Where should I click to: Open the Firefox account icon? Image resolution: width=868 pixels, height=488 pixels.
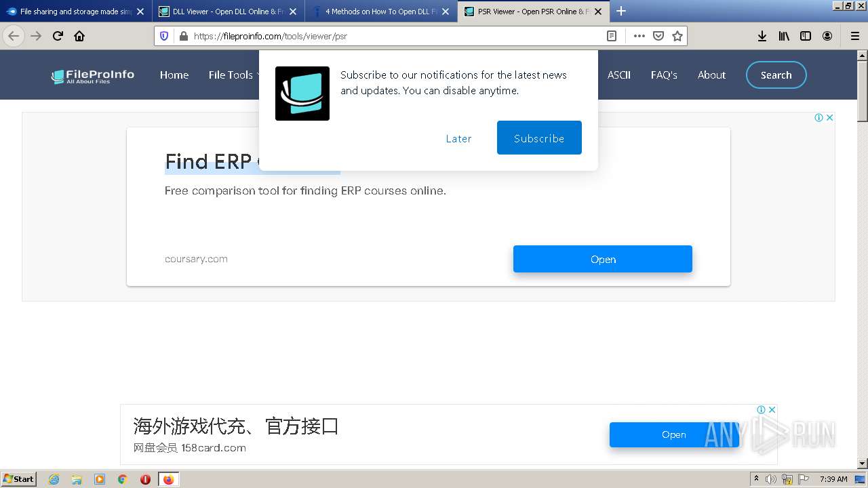pyautogui.click(x=827, y=36)
